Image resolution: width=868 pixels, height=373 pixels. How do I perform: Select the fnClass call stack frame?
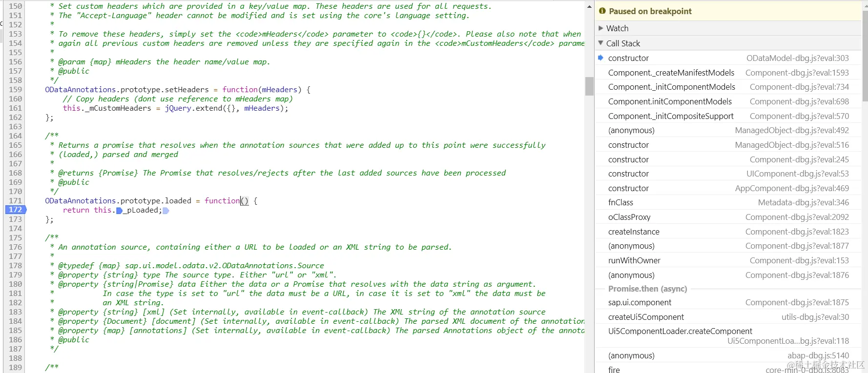click(728, 202)
